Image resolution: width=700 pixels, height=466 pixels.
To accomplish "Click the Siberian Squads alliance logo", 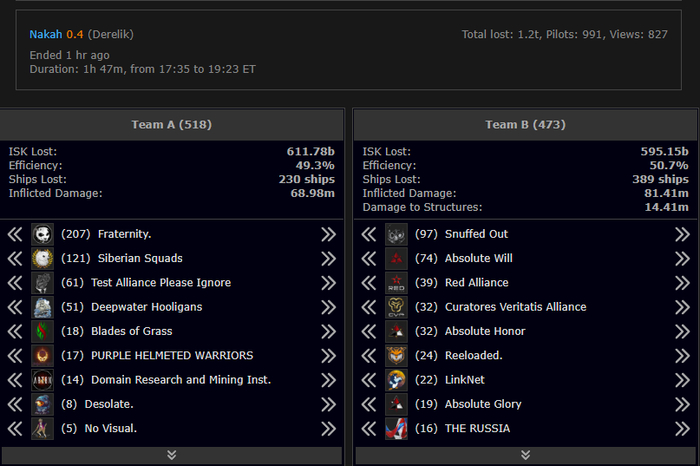I will tap(42, 258).
